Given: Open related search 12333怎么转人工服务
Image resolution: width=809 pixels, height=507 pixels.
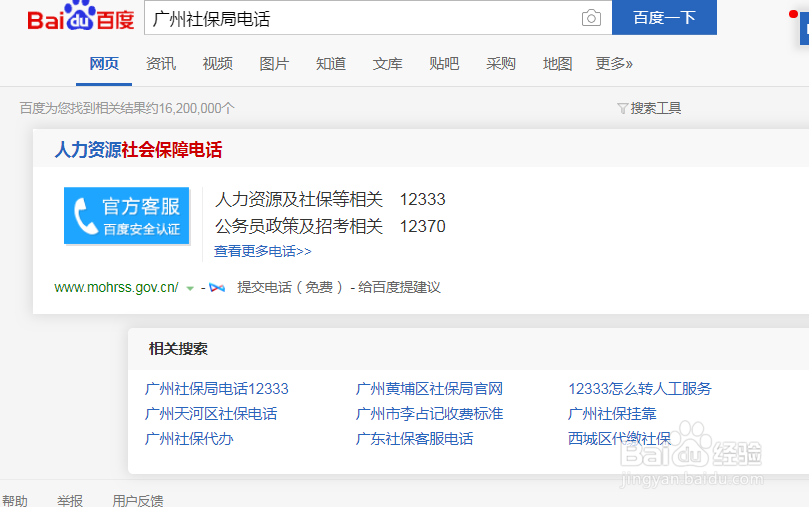Looking at the screenshot, I should pos(640,388).
